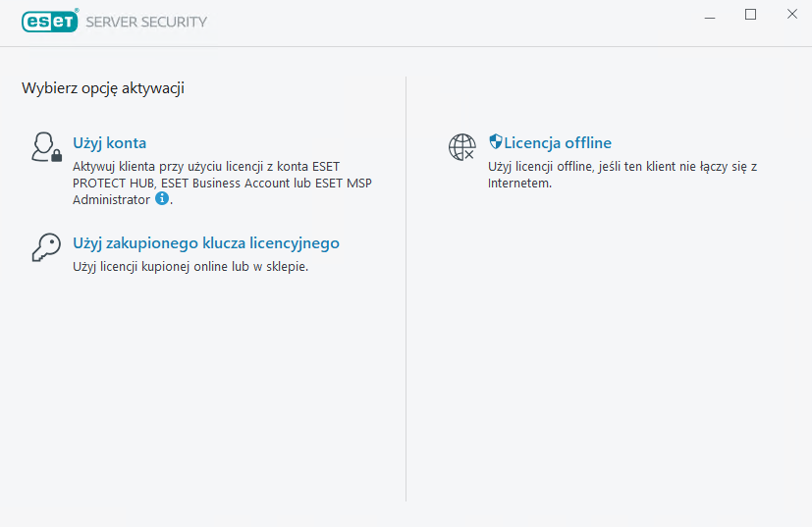This screenshot has height=527, width=812.
Task: Click the blue info icon after Administrator
Action: point(162,198)
